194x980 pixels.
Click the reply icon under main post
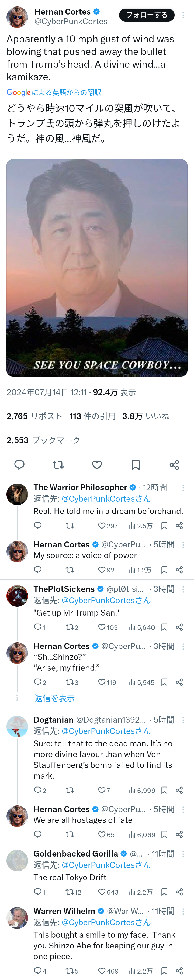tap(19, 464)
